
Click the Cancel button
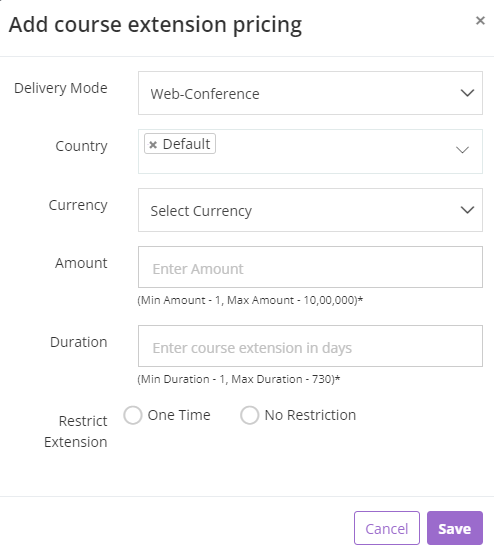[x=387, y=528]
